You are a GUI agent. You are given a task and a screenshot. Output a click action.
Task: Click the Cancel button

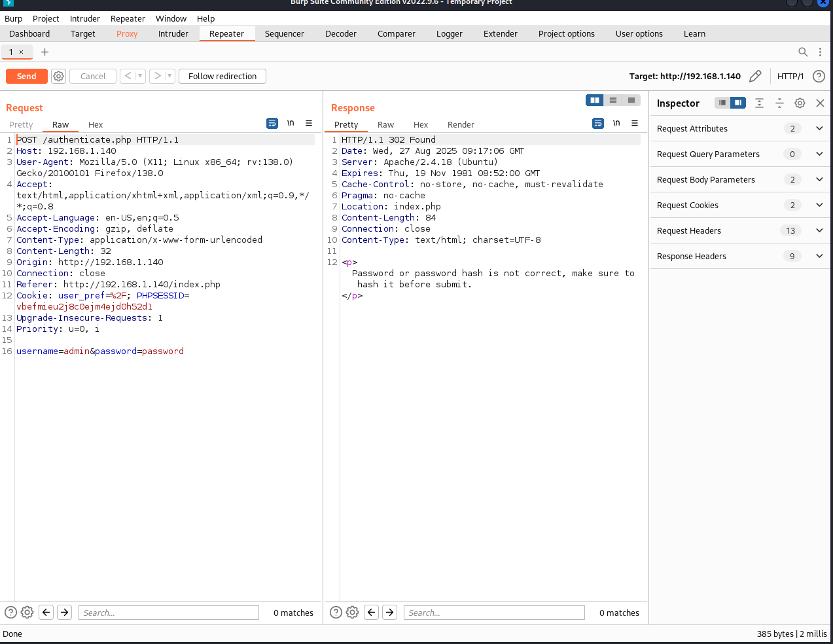click(x=93, y=77)
